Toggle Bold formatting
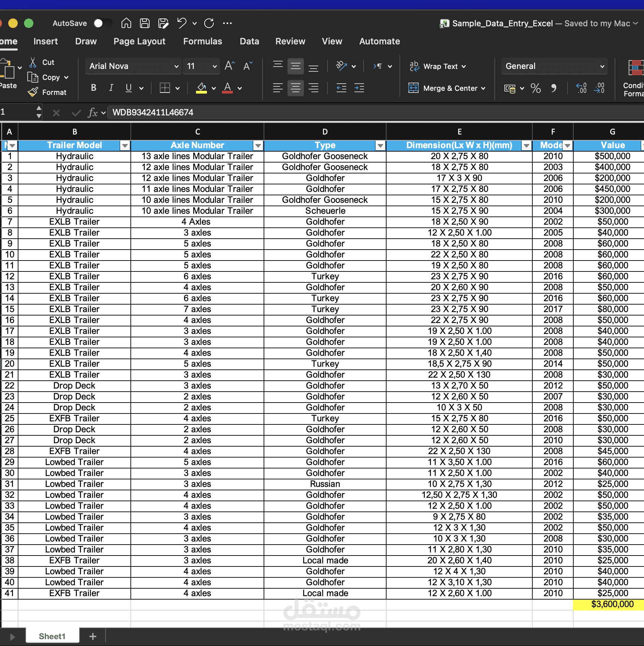644x646 pixels. [x=94, y=88]
